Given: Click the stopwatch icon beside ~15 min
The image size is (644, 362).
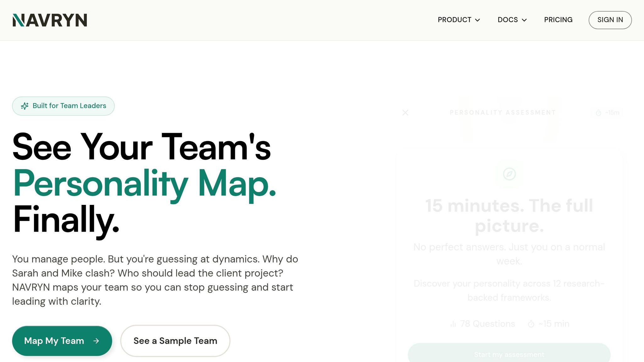Looking at the screenshot, I should point(531,324).
